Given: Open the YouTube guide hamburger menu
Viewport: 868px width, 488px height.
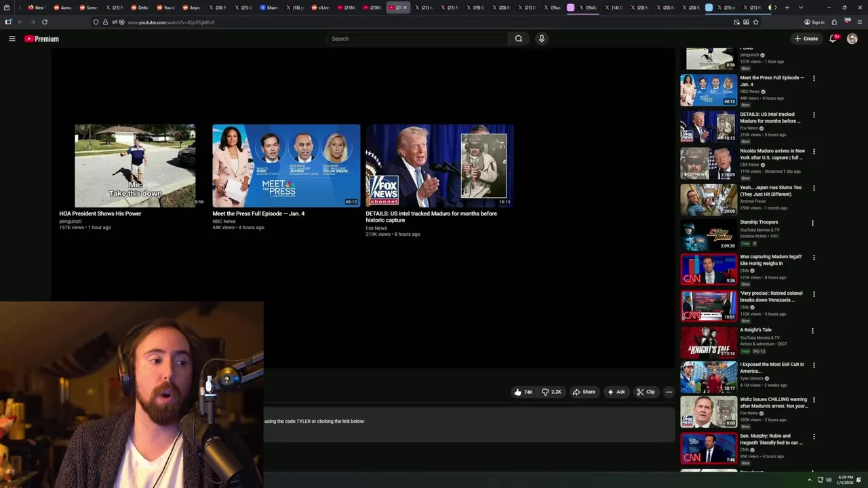Looking at the screenshot, I should [12, 39].
